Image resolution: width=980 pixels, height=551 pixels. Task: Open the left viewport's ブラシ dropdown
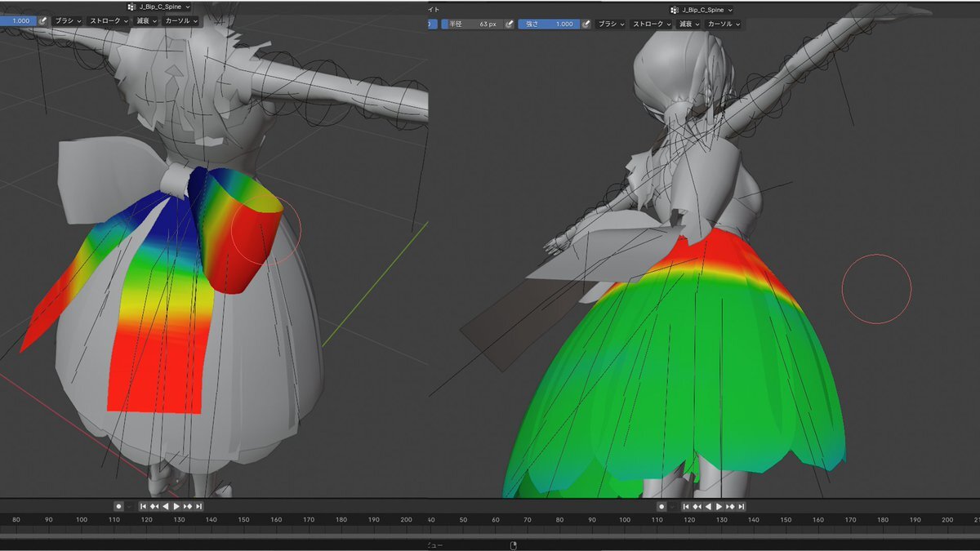(68, 20)
